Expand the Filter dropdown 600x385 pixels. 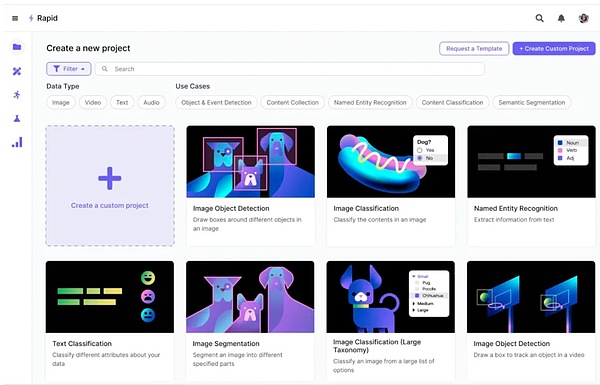click(x=68, y=69)
